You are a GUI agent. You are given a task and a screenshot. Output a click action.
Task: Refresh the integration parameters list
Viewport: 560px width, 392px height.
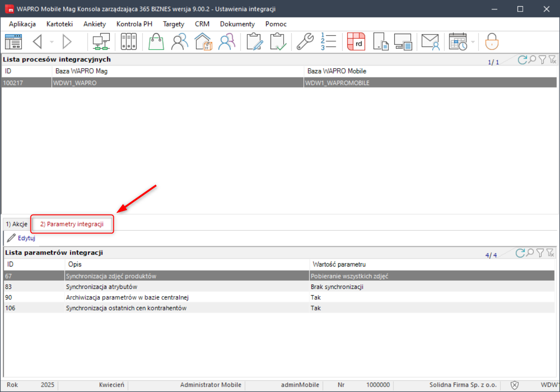point(520,253)
